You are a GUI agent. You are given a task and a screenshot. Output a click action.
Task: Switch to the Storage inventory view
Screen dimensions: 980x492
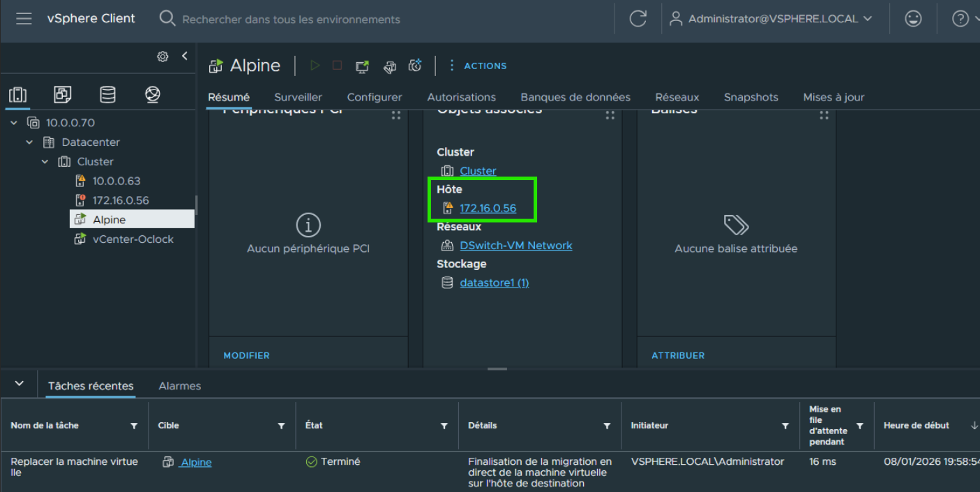coord(107,95)
